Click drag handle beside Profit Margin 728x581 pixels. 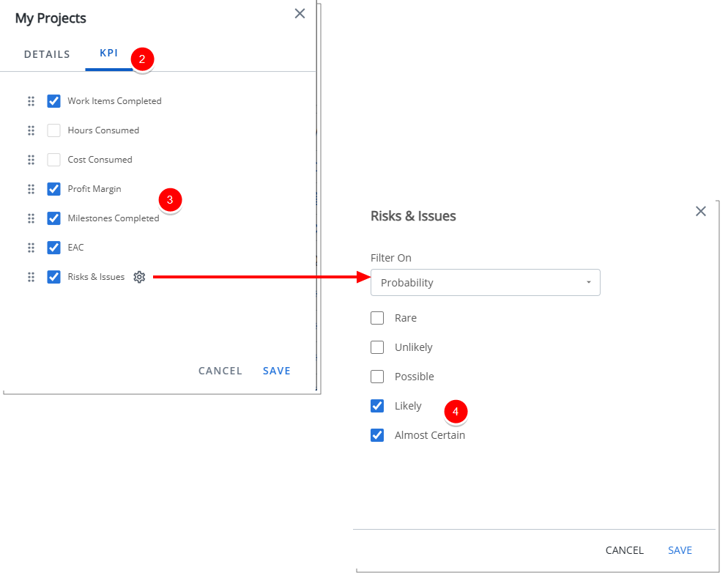(31, 189)
